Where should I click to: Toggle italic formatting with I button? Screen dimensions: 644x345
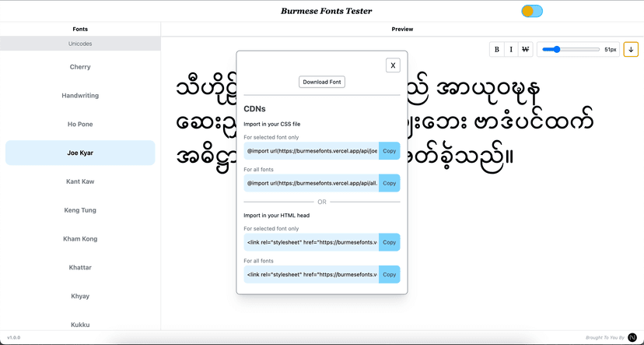point(511,49)
